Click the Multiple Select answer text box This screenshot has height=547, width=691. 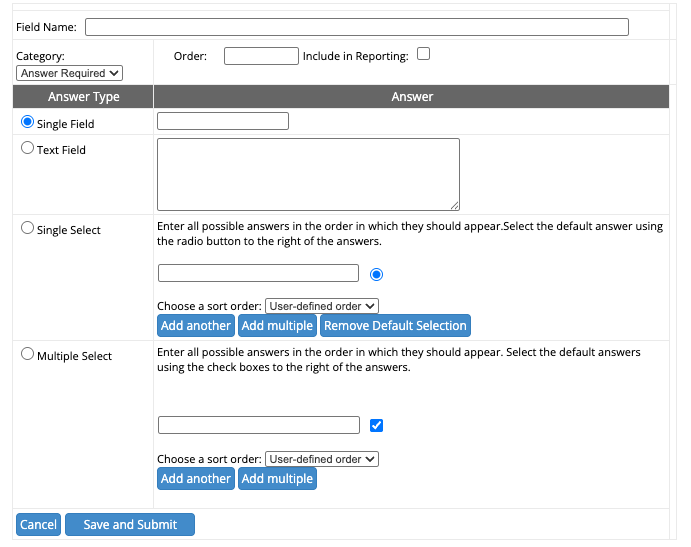[x=259, y=425]
